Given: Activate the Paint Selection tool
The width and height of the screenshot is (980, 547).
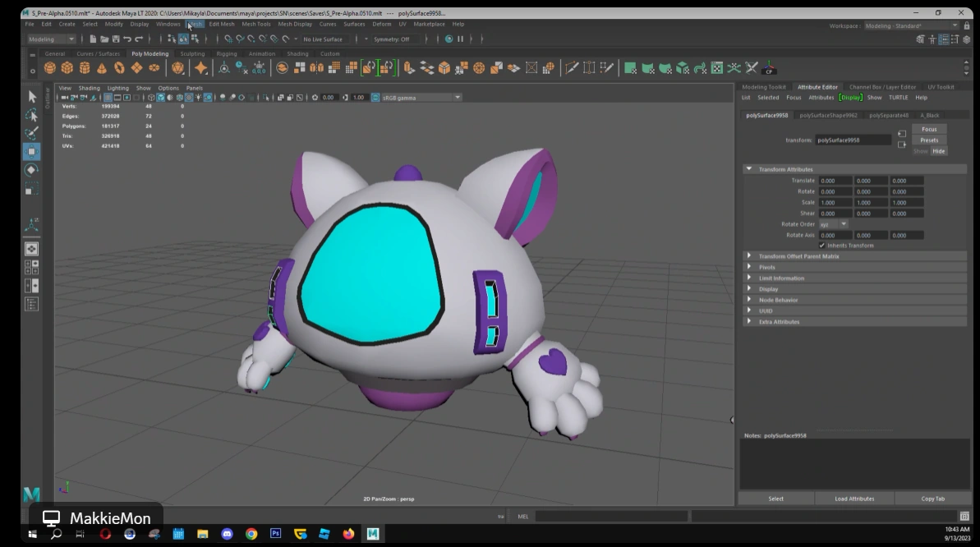Looking at the screenshot, I should (31, 133).
